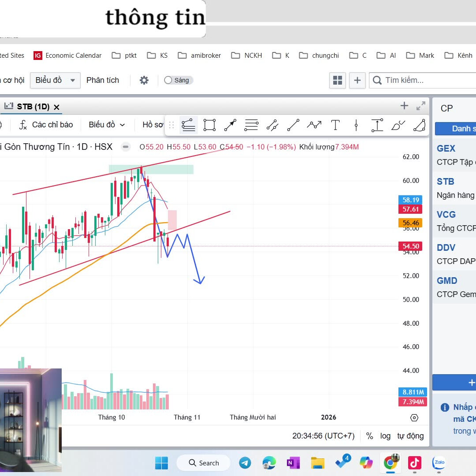Open the chart settings gear
476x476 pixels.
coord(144,80)
